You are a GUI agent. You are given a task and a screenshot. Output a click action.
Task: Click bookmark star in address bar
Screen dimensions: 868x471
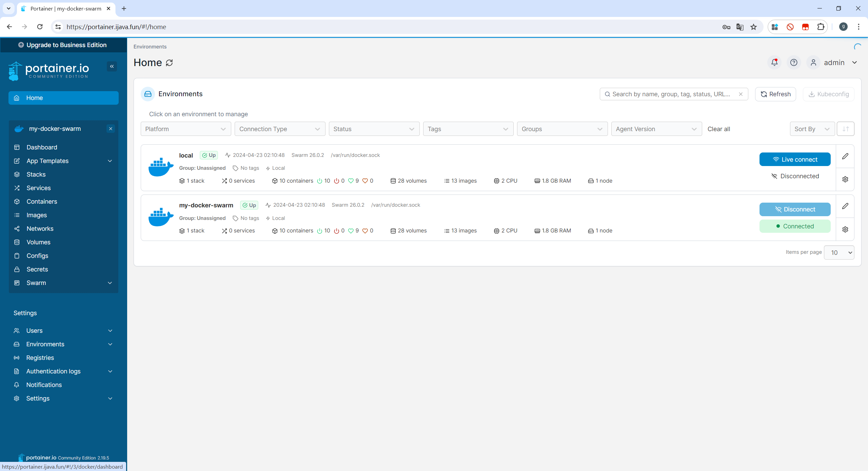coord(753,27)
